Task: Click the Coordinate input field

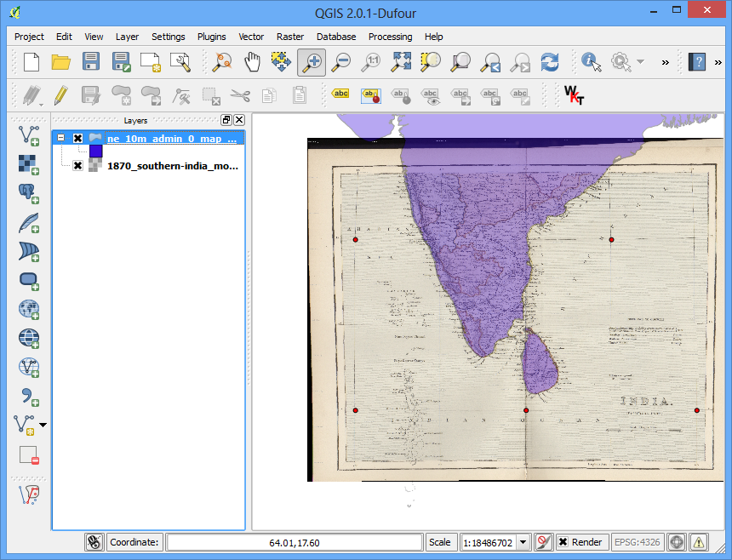Action: point(295,542)
